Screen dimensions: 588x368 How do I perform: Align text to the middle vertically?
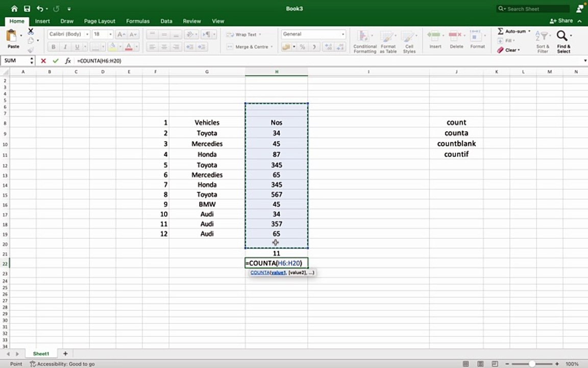164,35
